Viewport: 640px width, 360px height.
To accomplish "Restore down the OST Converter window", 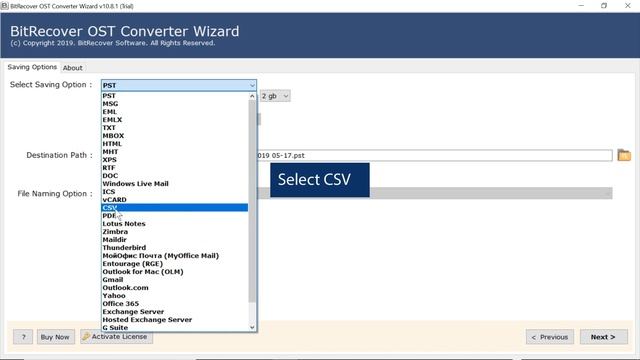I will pos(604,6).
